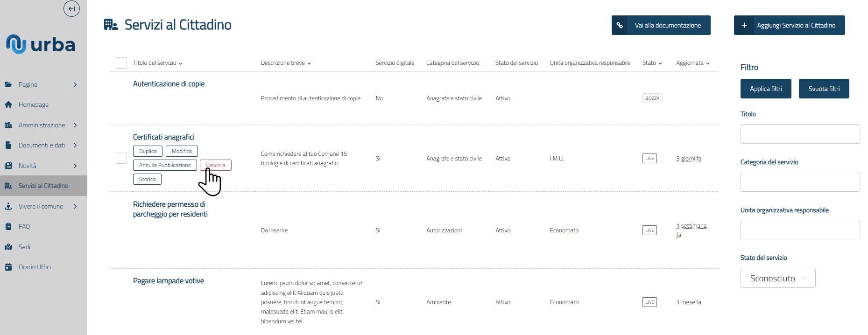
Task: Click the Applica filtri button
Action: (766, 89)
